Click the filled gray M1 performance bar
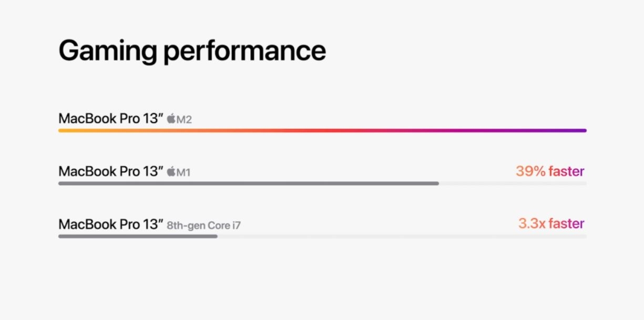Image resolution: width=644 pixels, height=320 pixels. click(x=247, y=183)
